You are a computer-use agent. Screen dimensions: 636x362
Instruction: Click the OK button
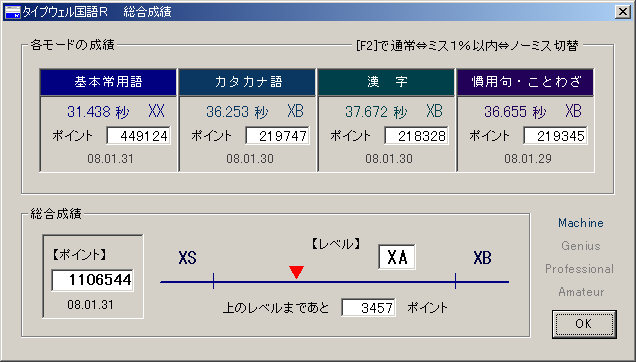click(584, 324)
